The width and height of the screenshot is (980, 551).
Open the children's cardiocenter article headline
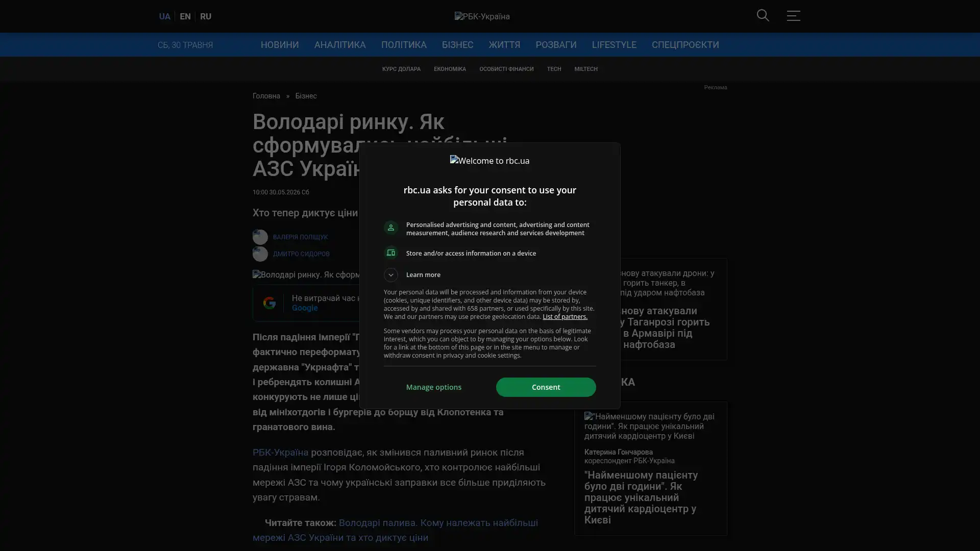click(641, 497)
